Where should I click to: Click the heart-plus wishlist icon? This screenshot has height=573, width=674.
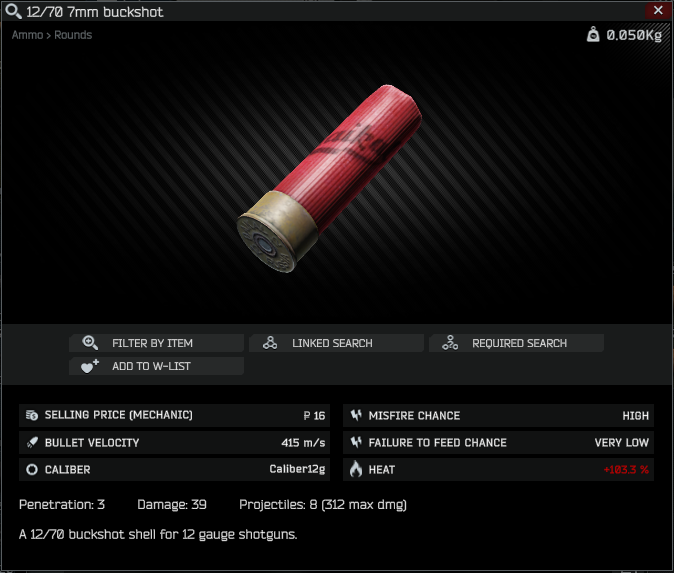pyautogui.click(x=90, y=366)
